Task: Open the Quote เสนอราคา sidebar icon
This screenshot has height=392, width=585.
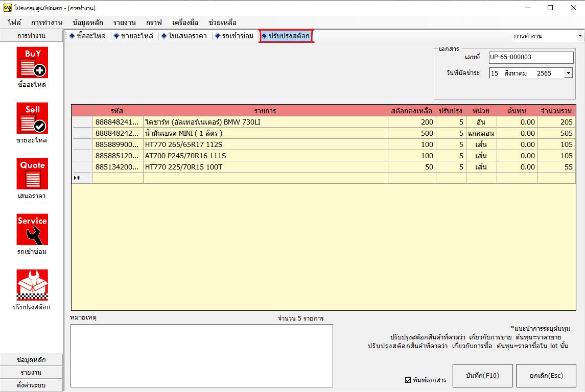Action: (32, 174)
